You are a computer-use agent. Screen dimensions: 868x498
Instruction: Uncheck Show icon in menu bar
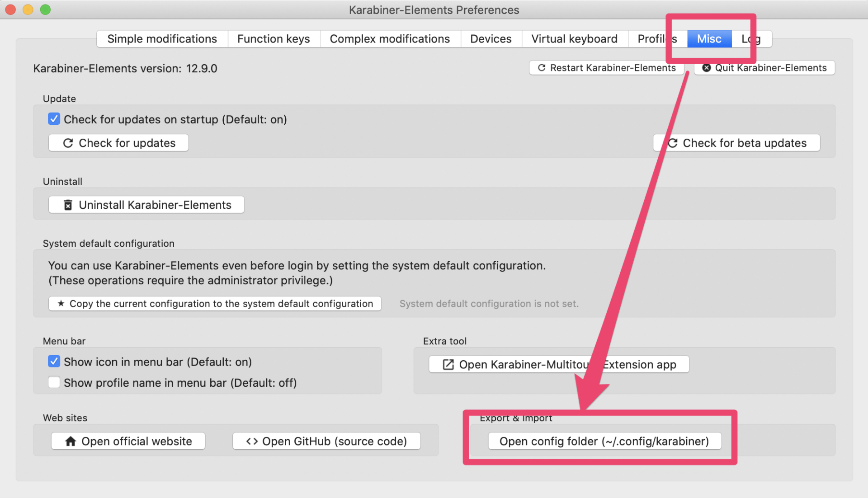(x=54, y=362)
